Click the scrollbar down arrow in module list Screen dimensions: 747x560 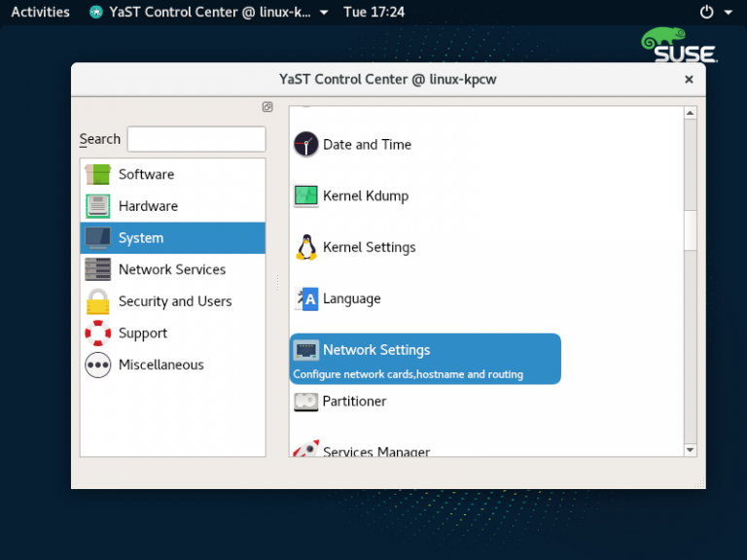691,450
